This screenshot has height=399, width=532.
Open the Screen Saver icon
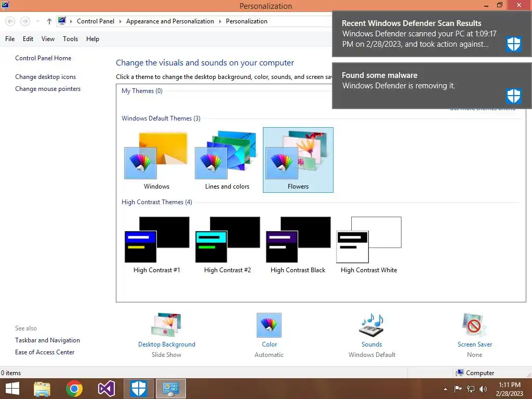click(x=474, y=325)
